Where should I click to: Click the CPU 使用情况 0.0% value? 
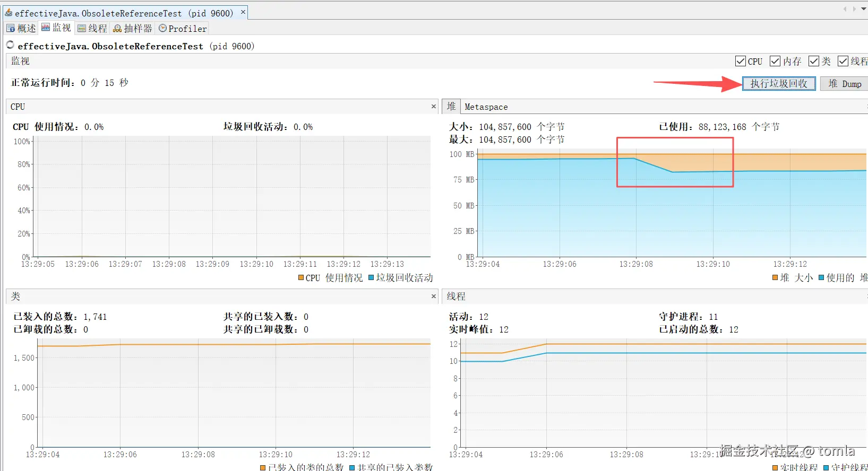[94, 127]
